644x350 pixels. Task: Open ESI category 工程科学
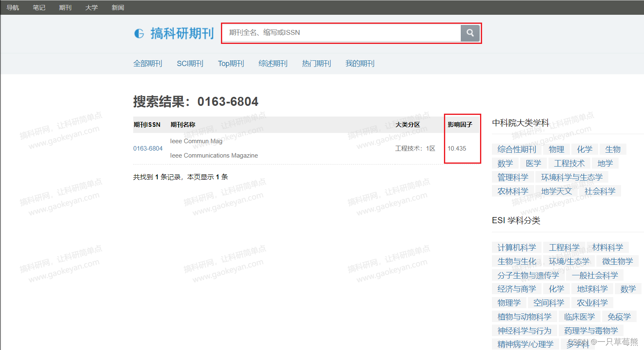564,247
